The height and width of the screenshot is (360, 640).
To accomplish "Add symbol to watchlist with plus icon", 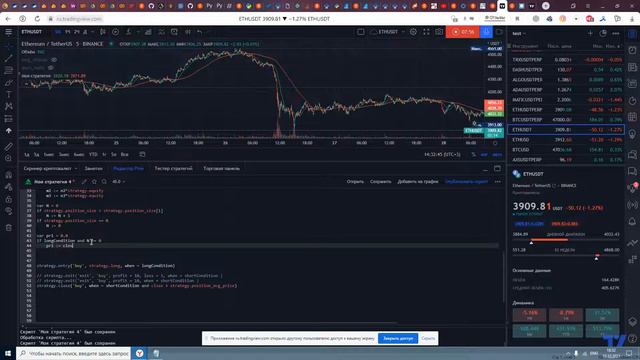I will (x=590, y=33).
